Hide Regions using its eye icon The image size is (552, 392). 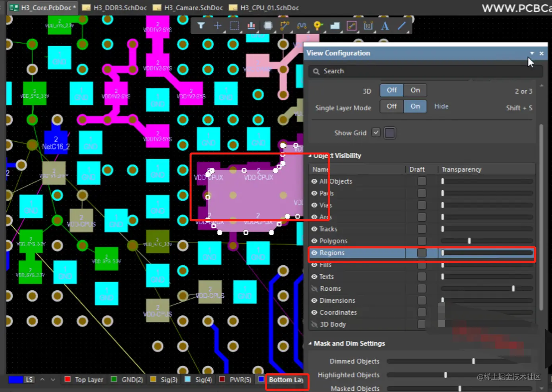point(314,253)
